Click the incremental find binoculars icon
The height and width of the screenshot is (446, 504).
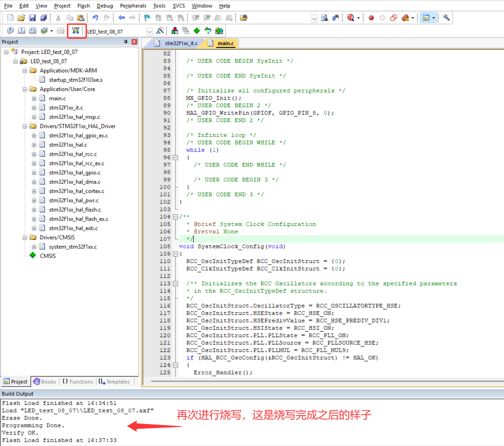(x=336, y=18)
